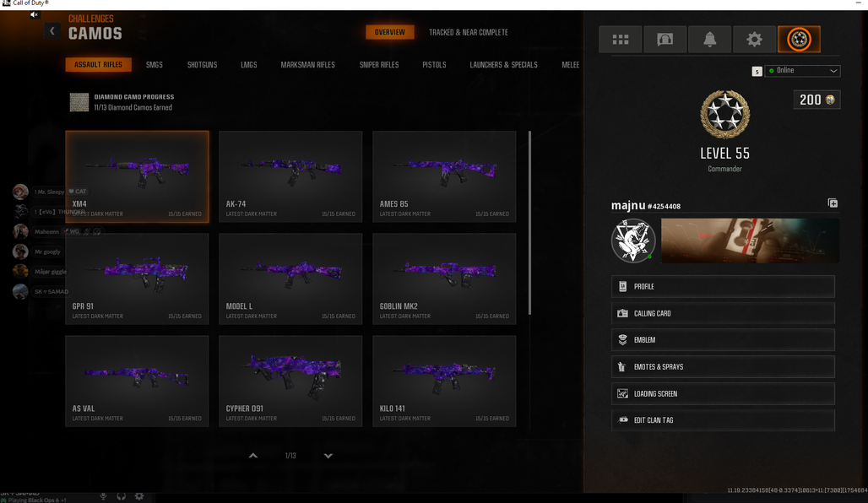Switch to the Melee tab
This screenshot has width=868, height=503.
pyautogui.click(x=570, y=65)
